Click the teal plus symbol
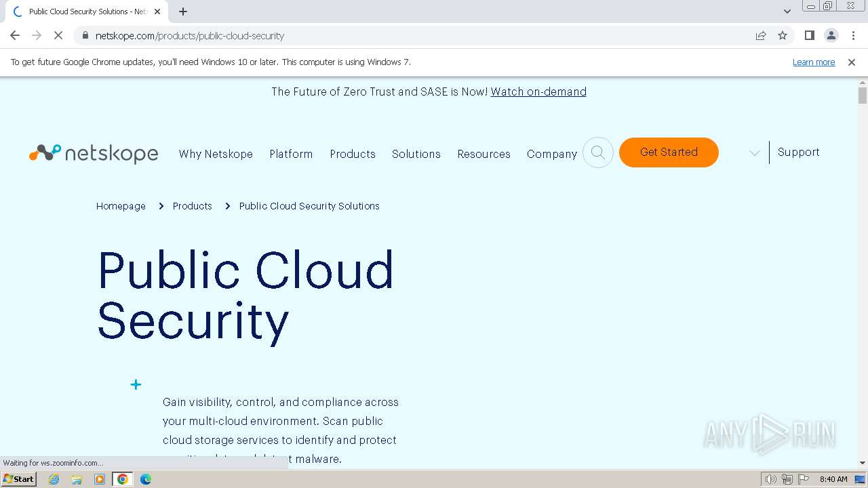868x488 pixels. [136, 384]
